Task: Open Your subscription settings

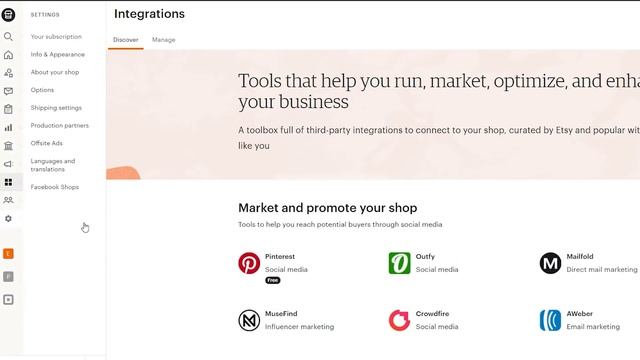Action: (56, 36)
